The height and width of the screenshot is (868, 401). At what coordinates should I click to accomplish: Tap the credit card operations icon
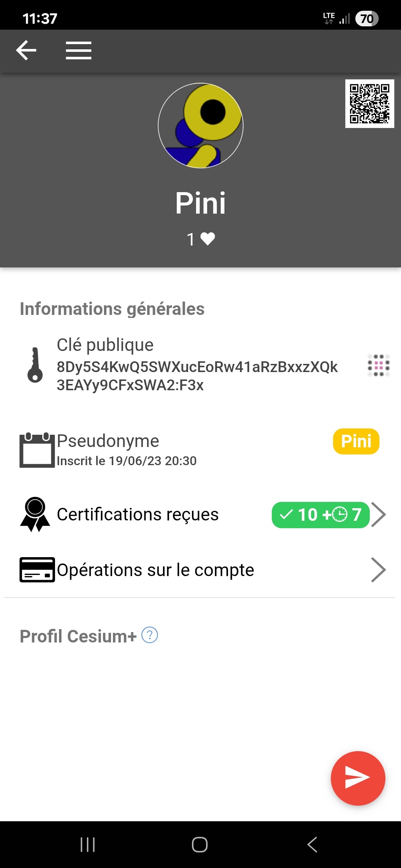37,570
